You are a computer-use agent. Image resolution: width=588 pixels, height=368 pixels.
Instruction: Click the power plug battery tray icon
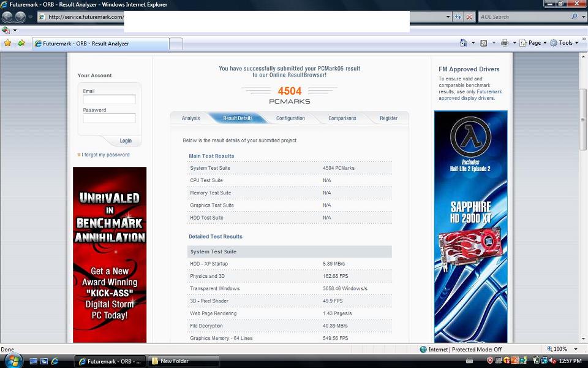[x=537, y=361]
